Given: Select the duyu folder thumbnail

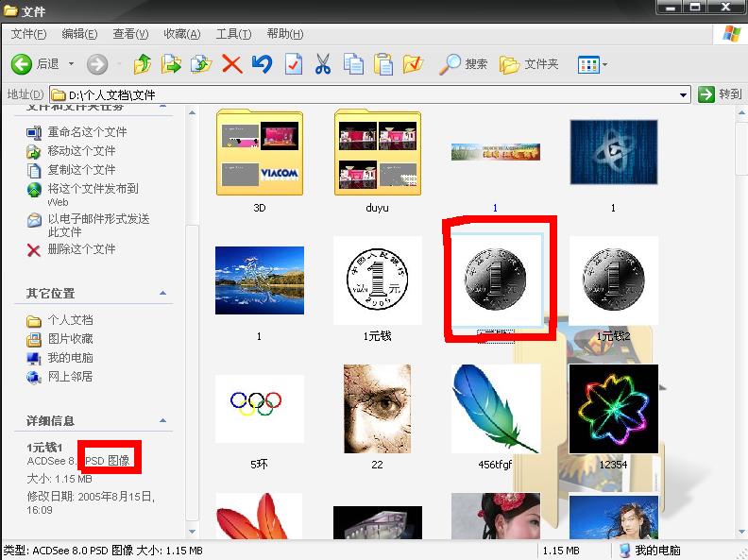Looking at the screenshot, I should coord(378,153).
